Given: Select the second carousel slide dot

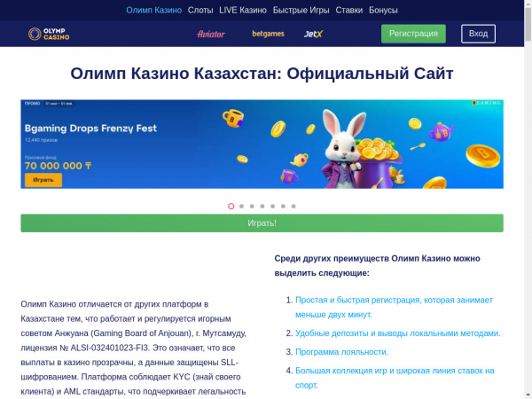Looking at the screenshot, I should [241, 206].
